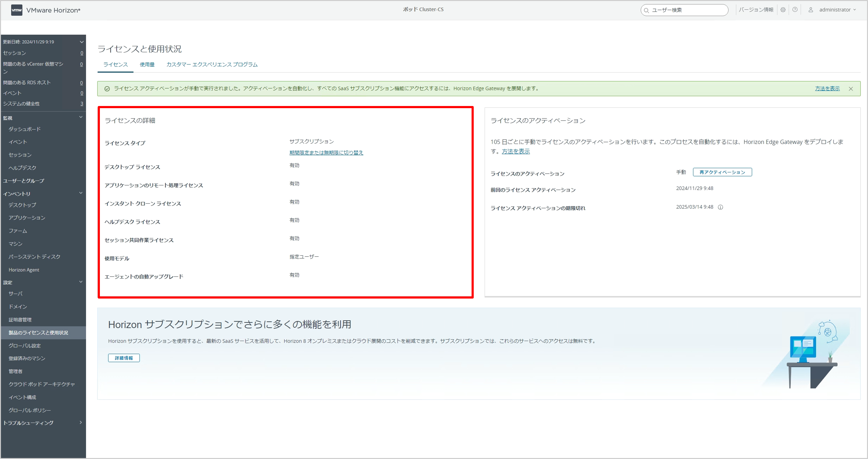Click the ユーザー検索 search field
868x459 pixels.
[684, 10]
